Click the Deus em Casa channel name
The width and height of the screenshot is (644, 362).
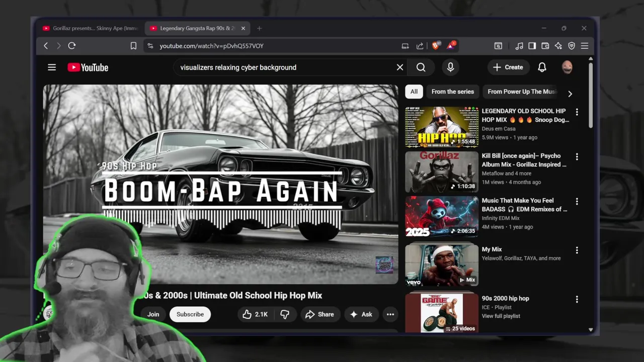tap(499, 129)
